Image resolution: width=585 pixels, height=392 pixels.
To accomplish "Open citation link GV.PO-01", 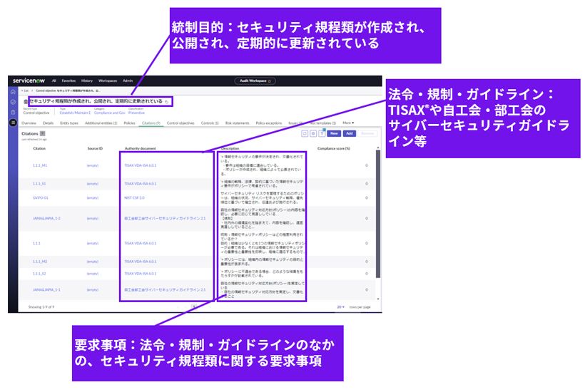I will [x=40, y=197].
